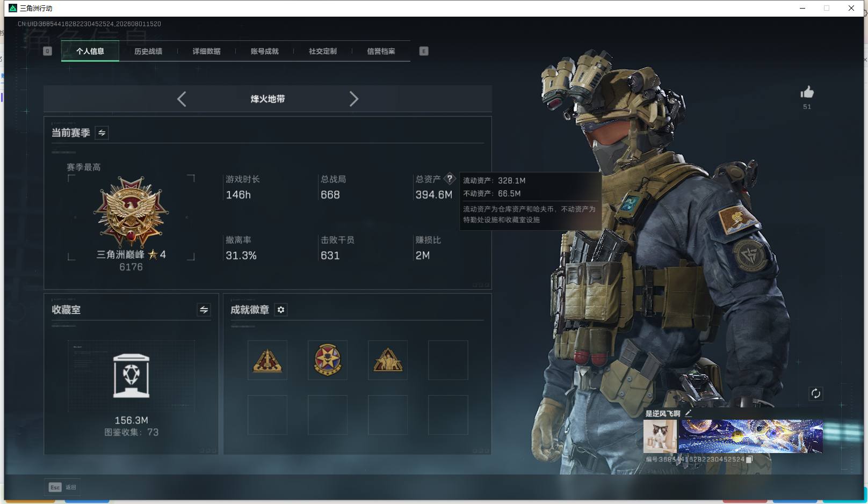This screenshot has height=504, width=868.
Task: Click the collection value 156.3M
Action: [x=131, y=420]
